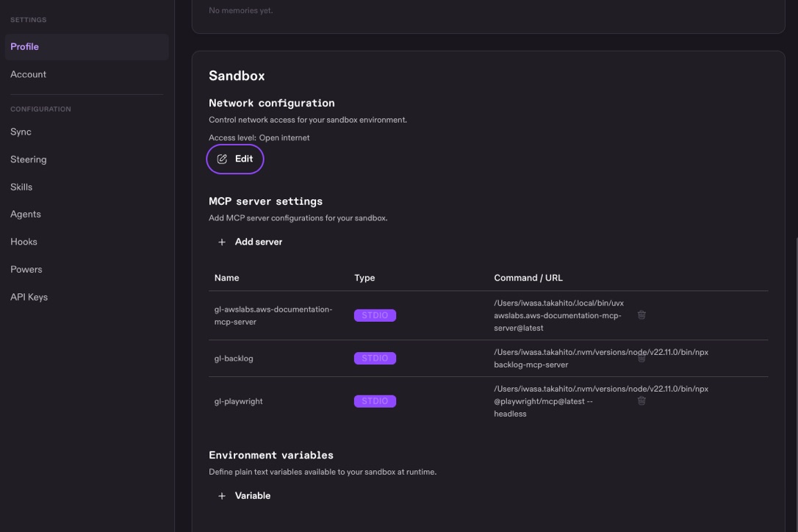The image size is (798, 532).
Task: Open the Steering configuration section
Action: pyautogui.click(x=87, y=159)
